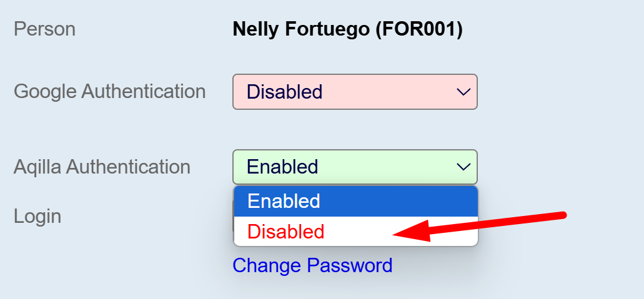Click the Aqilla Authentication chevron arrow

[463, 167]
